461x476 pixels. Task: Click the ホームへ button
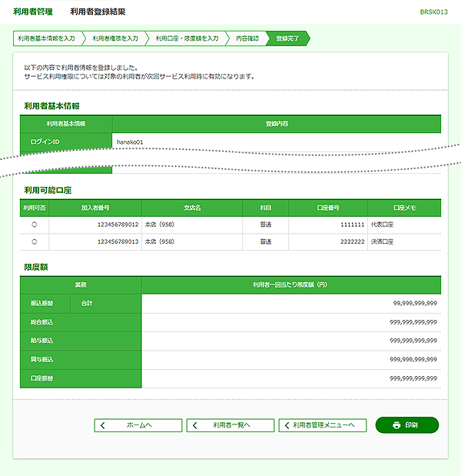(x=138, y=425)
